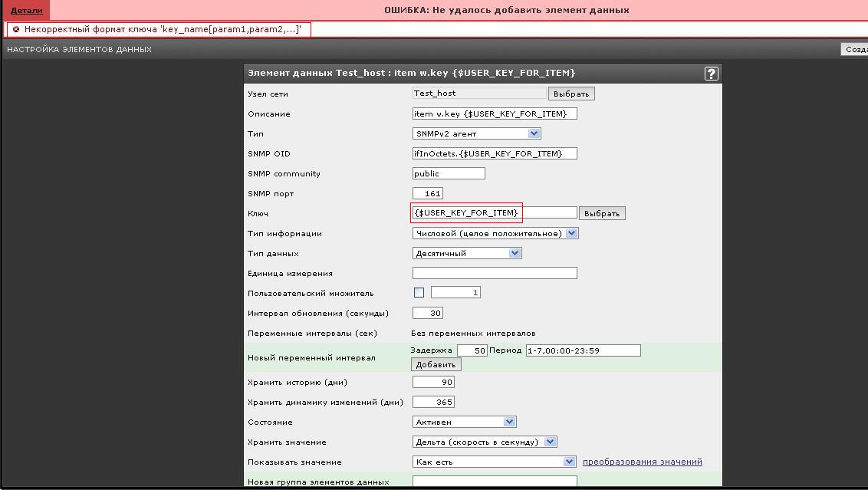Focus the Ключ input field

pyautogui.click(x=495, y=212)
